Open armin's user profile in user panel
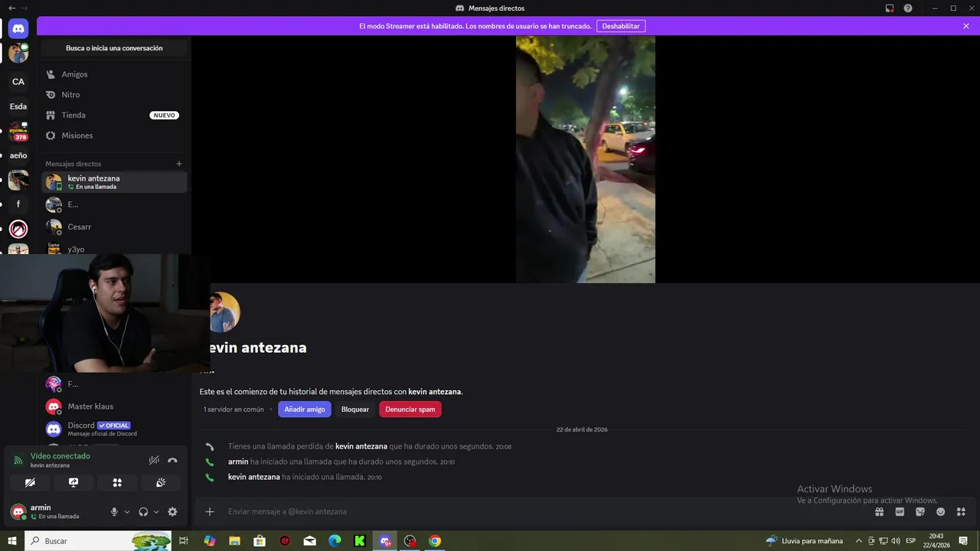The width and height of the screenshot is (980, 551). click(56, 511)
